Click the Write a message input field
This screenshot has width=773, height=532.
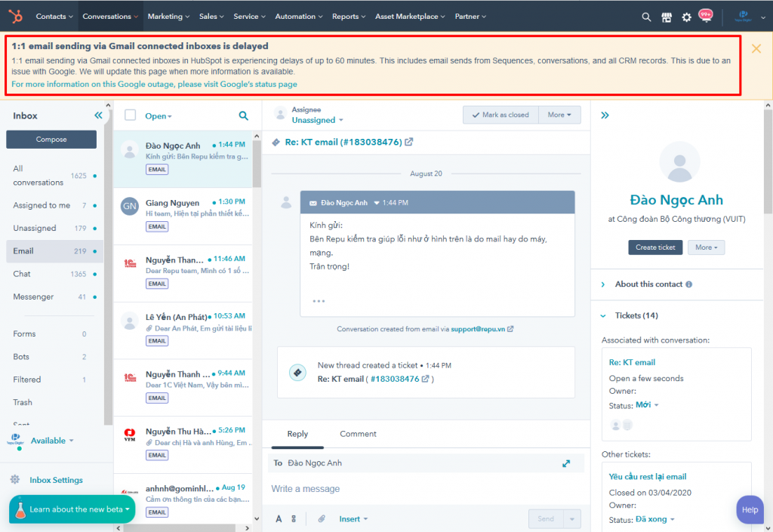point(426,489)
